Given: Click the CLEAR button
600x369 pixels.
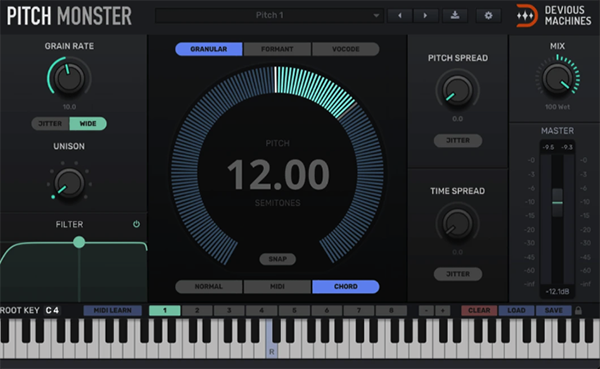Looking at the screenshot, I should 479,310.
